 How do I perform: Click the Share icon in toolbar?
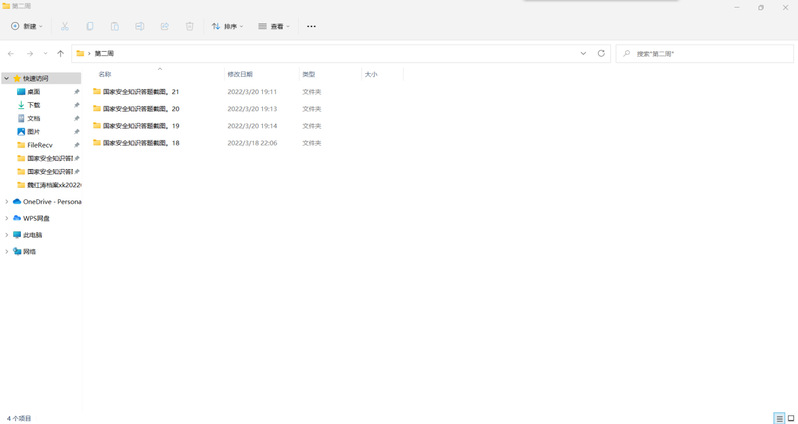[164, 26]
